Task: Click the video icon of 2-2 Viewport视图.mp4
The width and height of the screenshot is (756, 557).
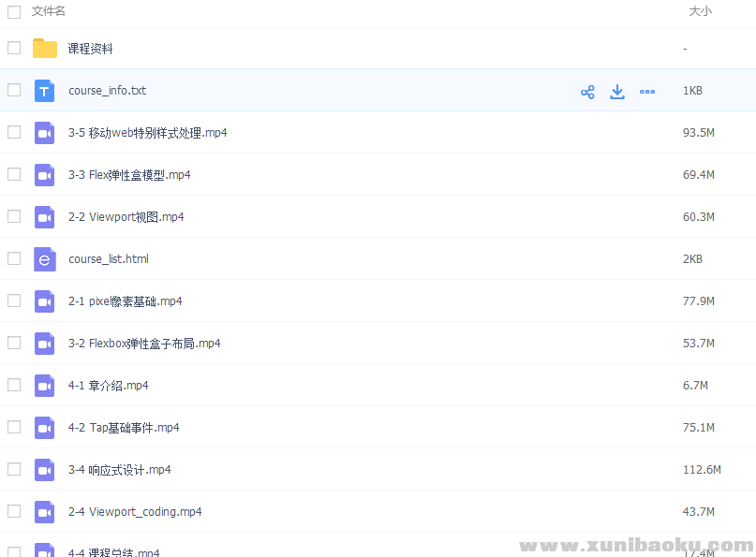Action: tap(44, 216)
